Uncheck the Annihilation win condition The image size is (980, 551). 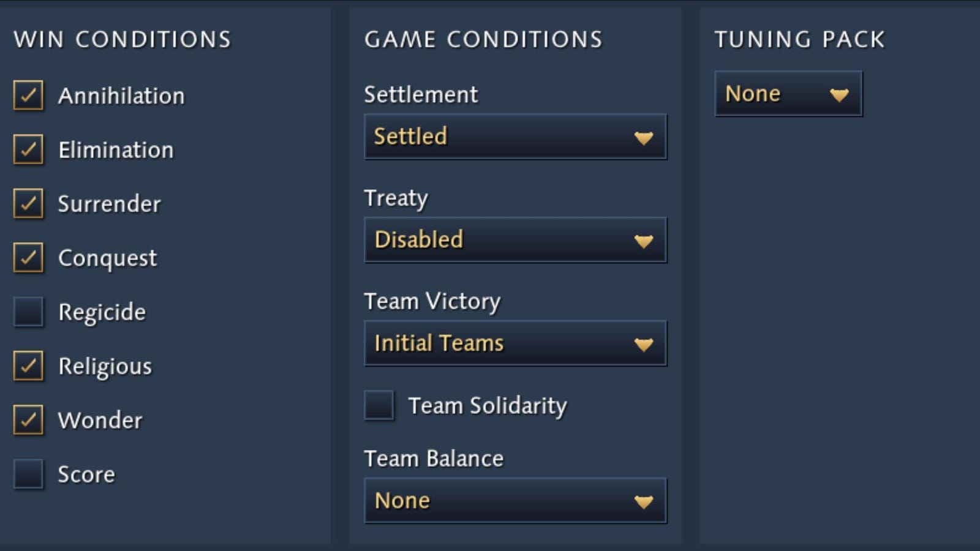[28, 96]
